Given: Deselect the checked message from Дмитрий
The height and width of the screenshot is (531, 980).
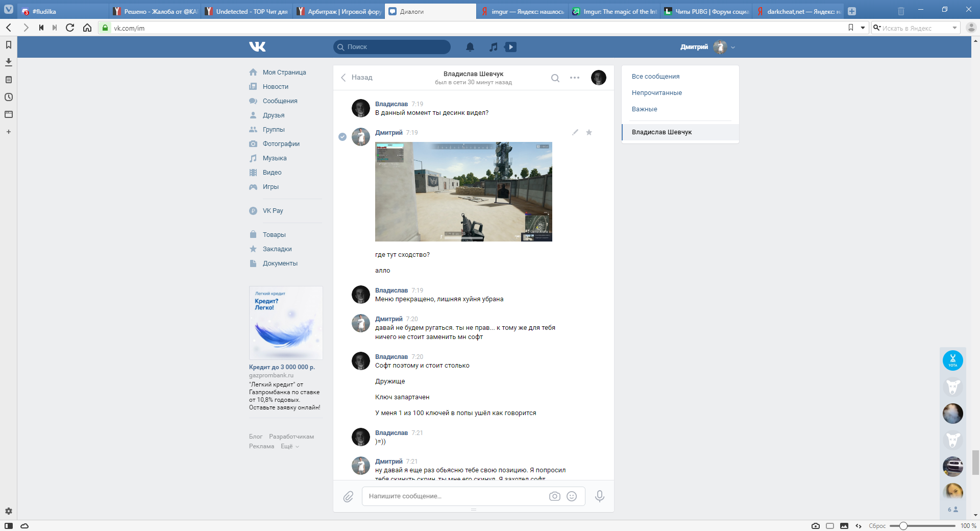Looking at the screenshot, I should (x=342, y=137).
